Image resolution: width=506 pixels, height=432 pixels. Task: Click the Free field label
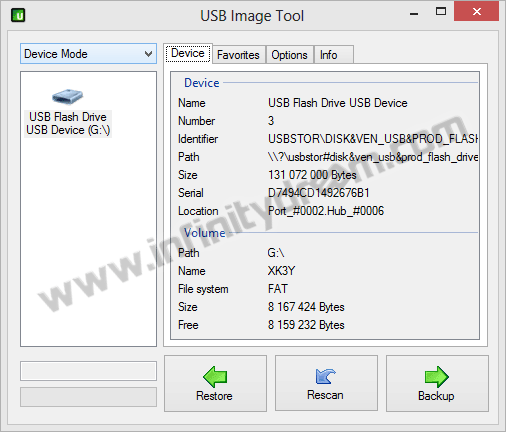point(188,325)
